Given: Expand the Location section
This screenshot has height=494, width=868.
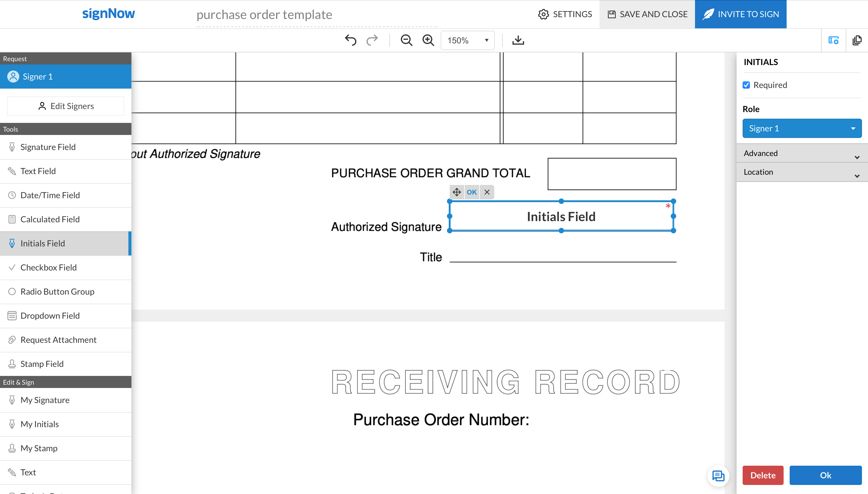Looking at the screenshot, I should (x=802, y=172).
